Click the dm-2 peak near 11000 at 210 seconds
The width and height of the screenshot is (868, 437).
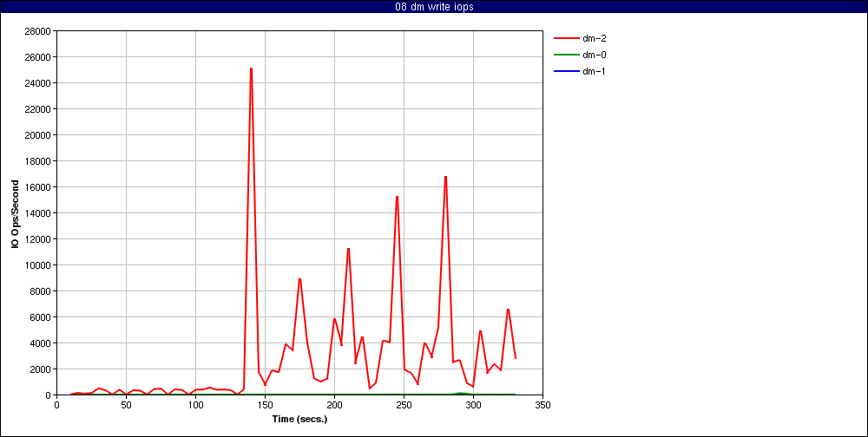tap(348, 249)
